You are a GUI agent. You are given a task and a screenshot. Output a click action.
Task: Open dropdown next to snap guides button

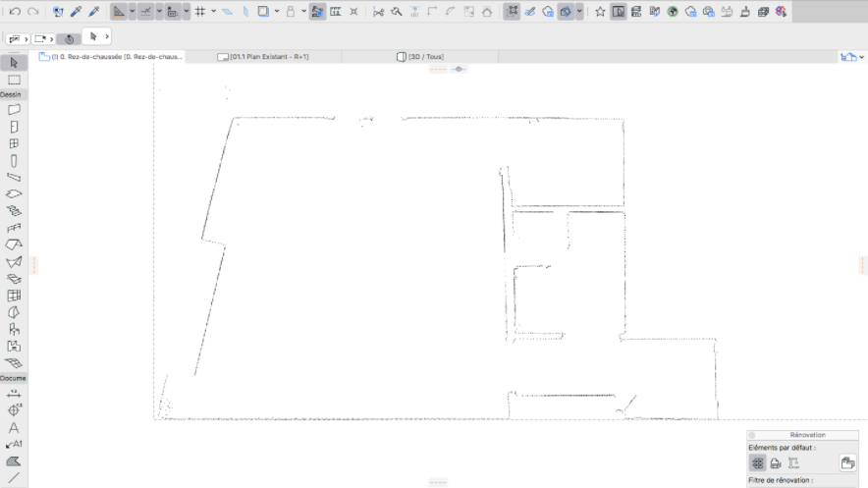coord(159,12)
